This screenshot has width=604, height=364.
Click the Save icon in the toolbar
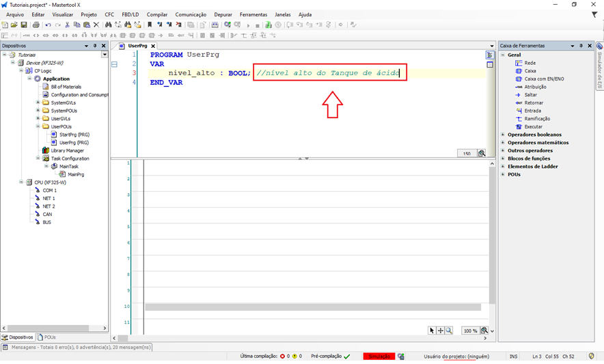pyautogui.click(x=24, y=25)
